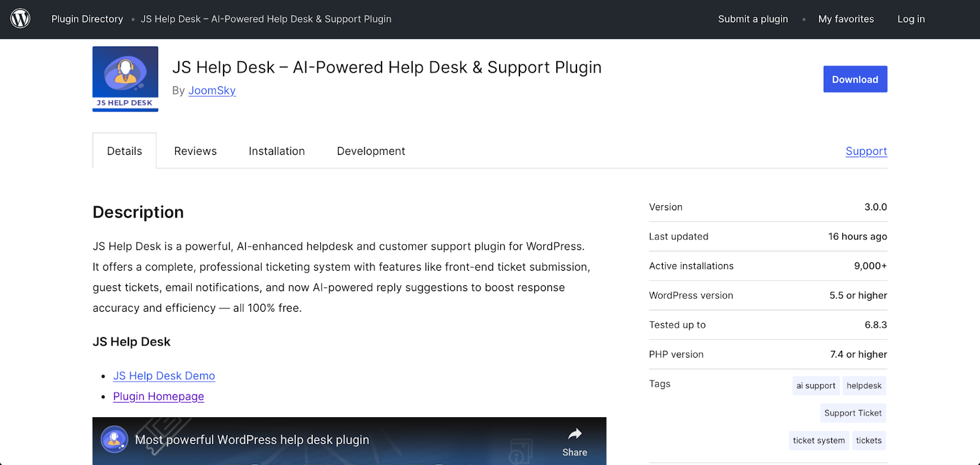Click the '16 hours ago' value
Viewport: 980px width, 465px height.
(858, 236)
